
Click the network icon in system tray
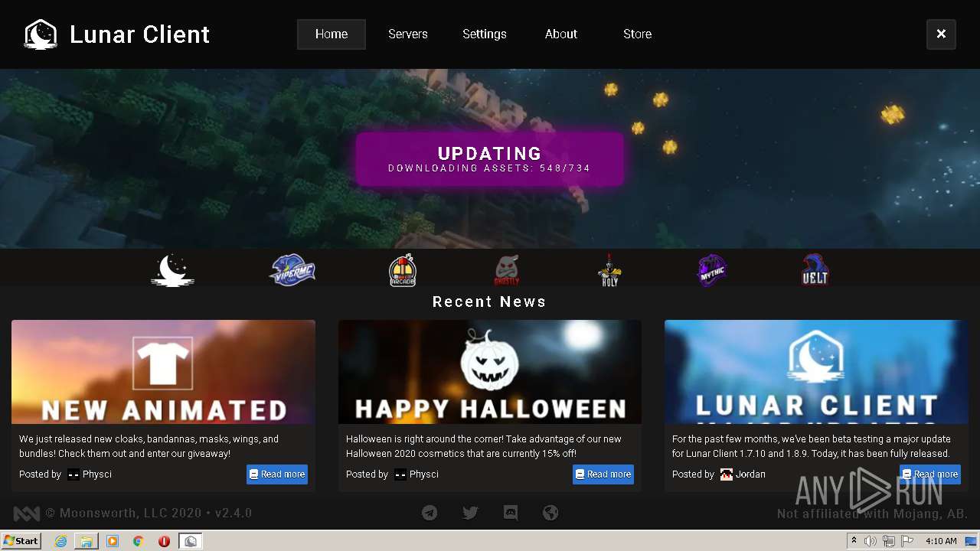889,541
